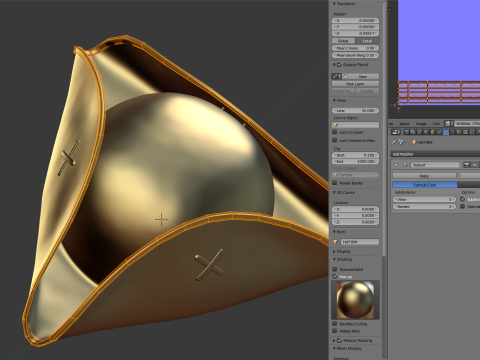Image resolution: width=480 pixels, height=360 pixels.
Task: Collapse the View panel
Action: coord(334,100)
